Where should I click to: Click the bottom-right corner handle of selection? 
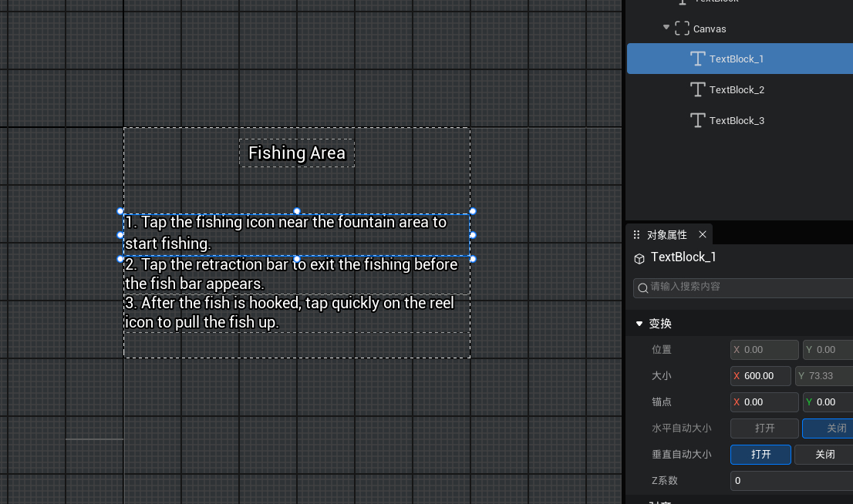pos(473,259)
